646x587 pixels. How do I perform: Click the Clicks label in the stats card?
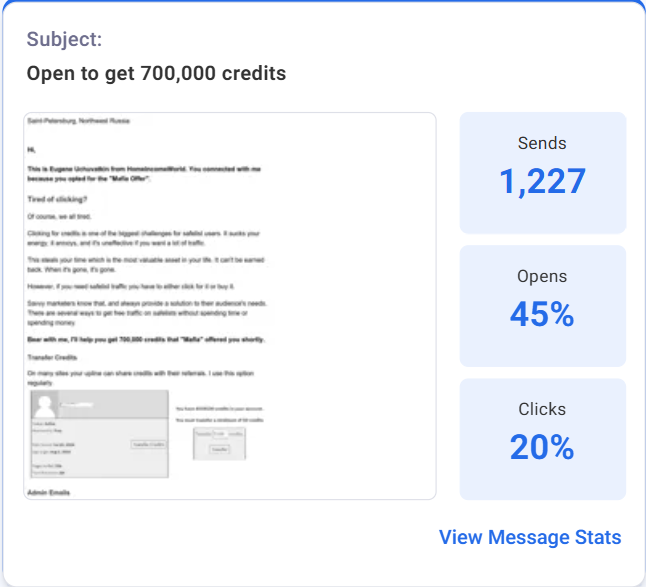click(543, 409)
